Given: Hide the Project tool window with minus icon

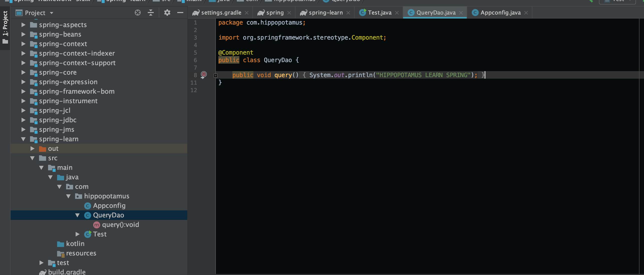Looking at the screenshot, I should (x=180, y=13).
